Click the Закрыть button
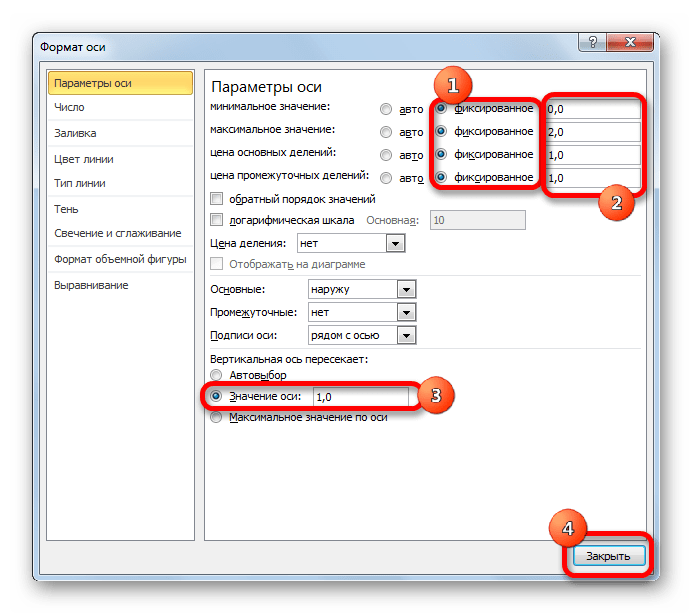Image resolution: width=693 pixels, height=614 pixels. [609, 556]
